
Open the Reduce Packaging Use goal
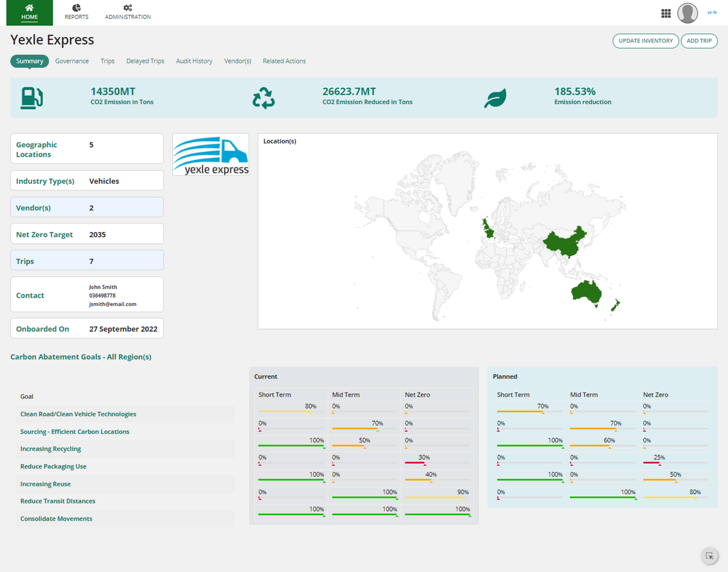53,466
